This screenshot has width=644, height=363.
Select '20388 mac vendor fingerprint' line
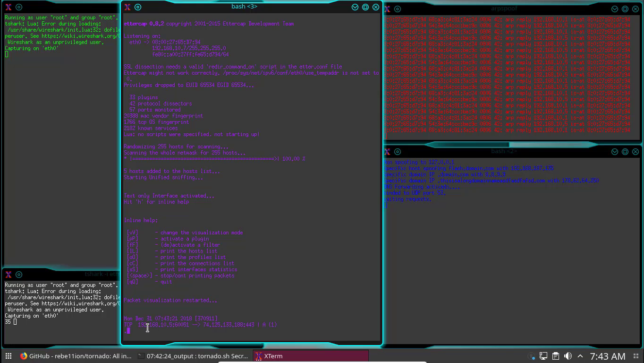[x=163, y=116]
